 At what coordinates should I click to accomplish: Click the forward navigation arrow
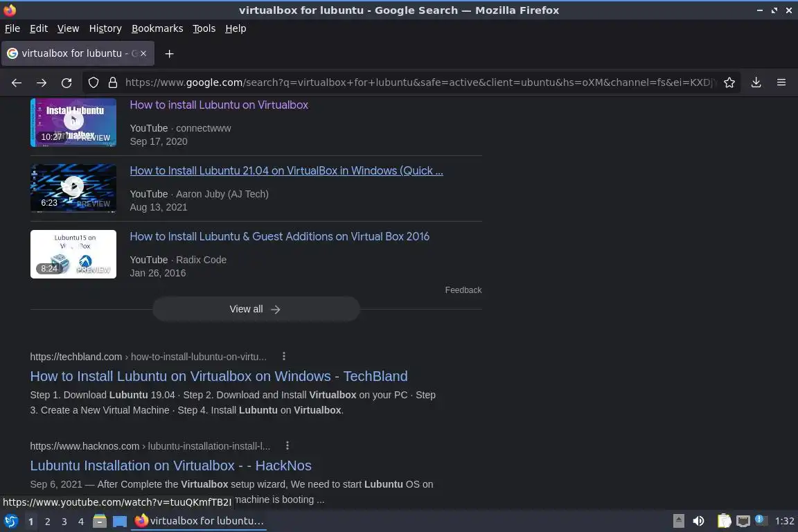point(42,82)
